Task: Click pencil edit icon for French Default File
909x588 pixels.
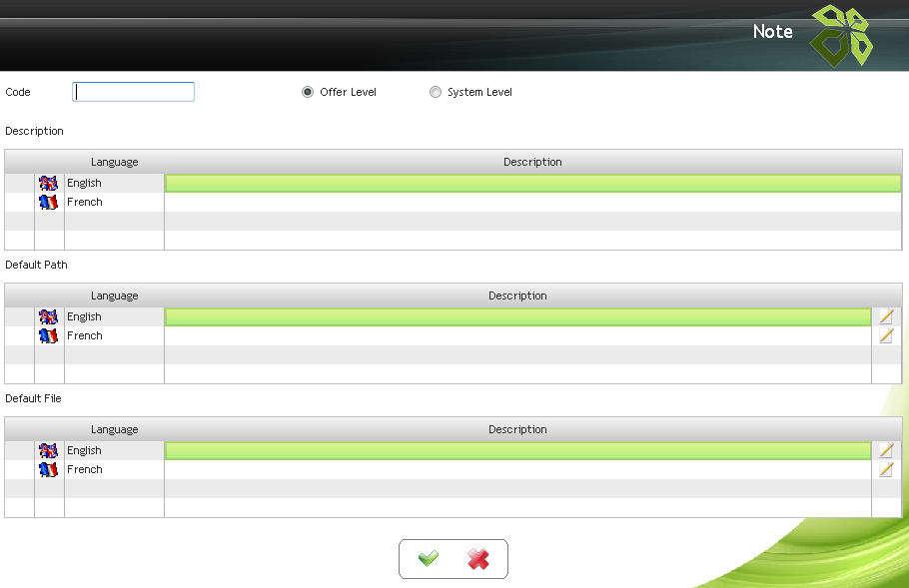Action: pos(886,469)
